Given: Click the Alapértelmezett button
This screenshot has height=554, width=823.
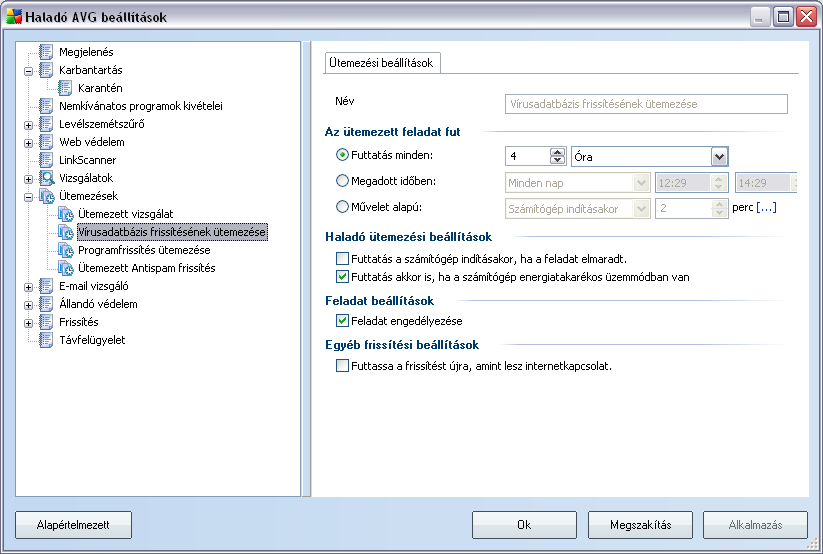Looking at the screenshot, I should coord(73,525).
